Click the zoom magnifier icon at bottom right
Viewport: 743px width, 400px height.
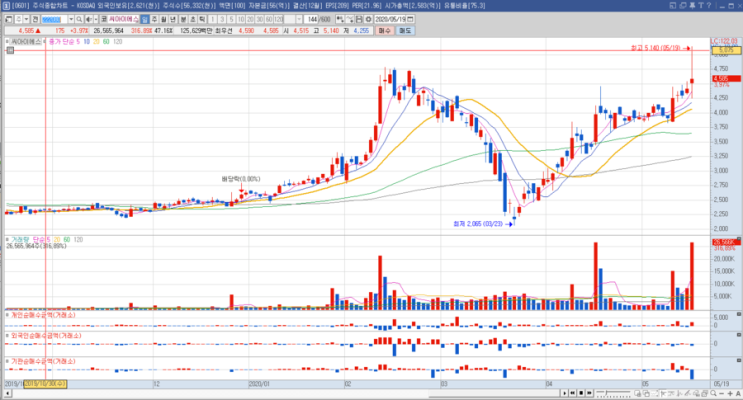click(x=713, y=393)
